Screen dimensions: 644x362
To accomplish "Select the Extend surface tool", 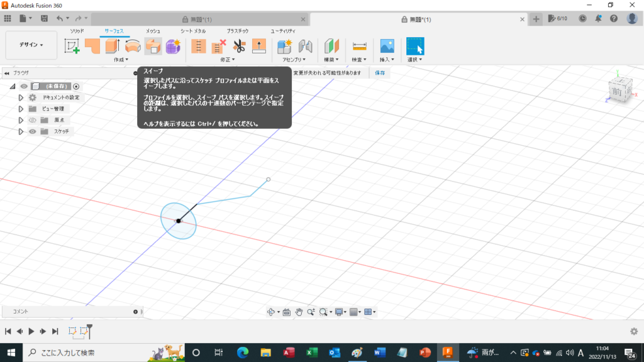I will click(x=258, y=46).
